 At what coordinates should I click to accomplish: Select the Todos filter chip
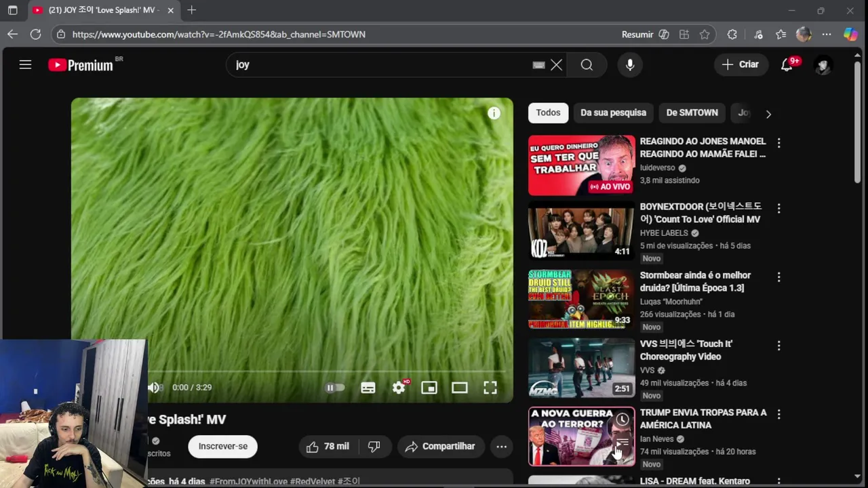549,113
